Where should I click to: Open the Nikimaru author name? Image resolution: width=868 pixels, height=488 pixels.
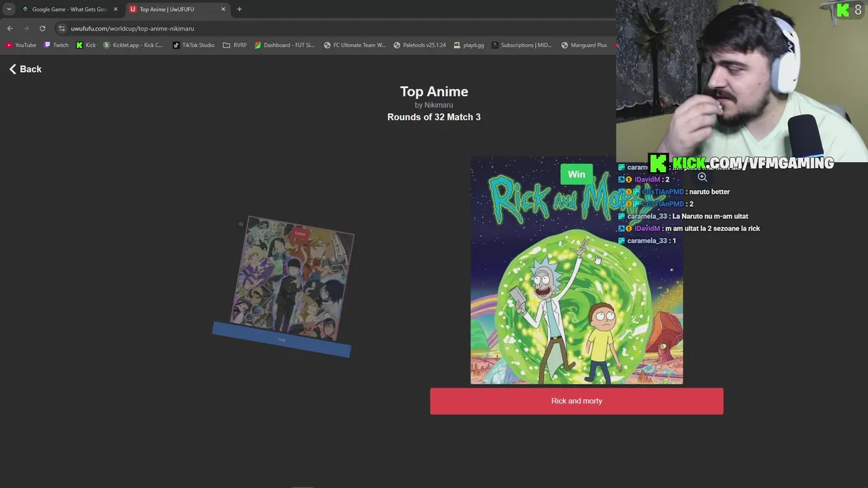click(439, 105)
